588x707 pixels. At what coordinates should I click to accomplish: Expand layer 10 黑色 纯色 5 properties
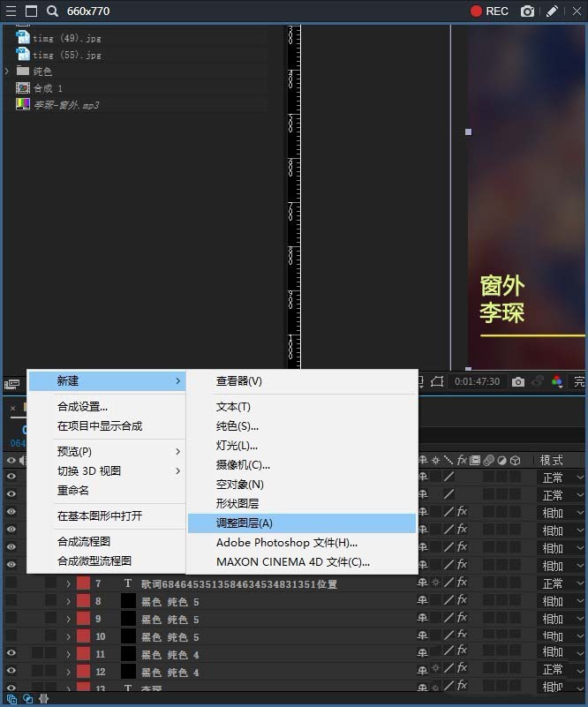68,636
